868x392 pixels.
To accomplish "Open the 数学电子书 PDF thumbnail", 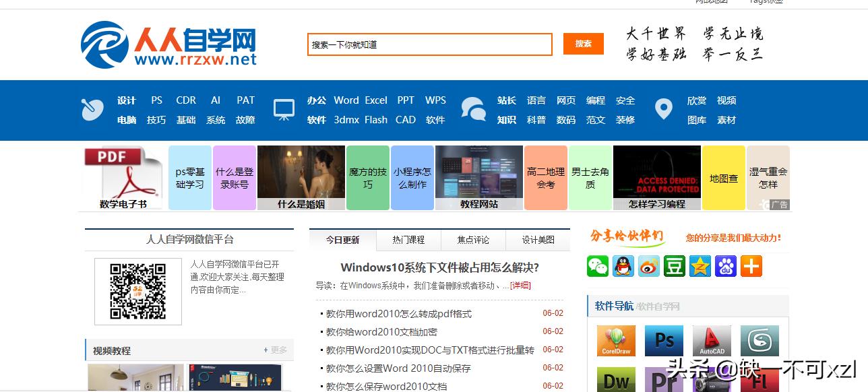I will coord(123,178).
